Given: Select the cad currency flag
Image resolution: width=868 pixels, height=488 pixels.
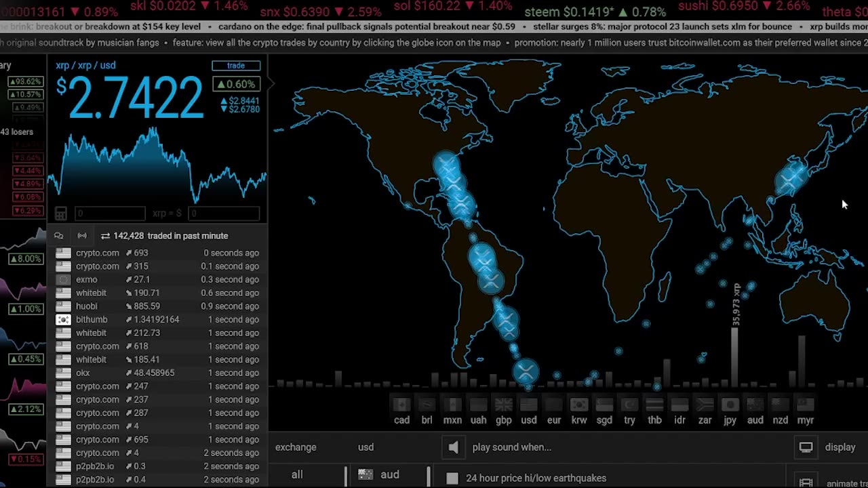Looking at the screenshot, I should click(x=401, y=405).
